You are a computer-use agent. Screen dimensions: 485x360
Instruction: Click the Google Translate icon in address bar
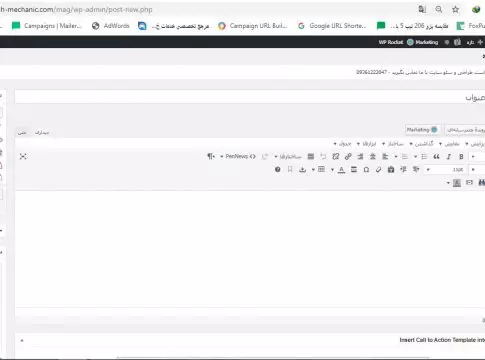(x=422, y=9)
